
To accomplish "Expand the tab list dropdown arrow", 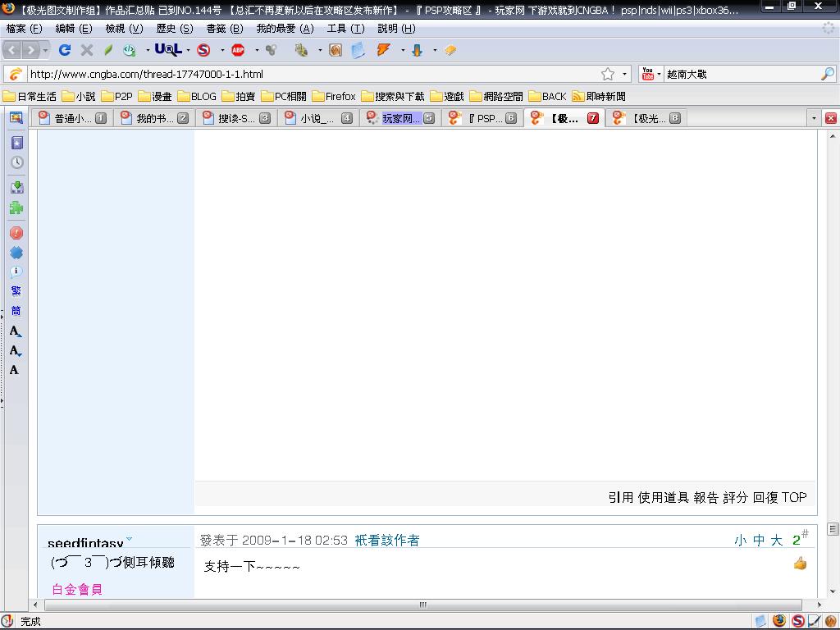I will [814, 118].
